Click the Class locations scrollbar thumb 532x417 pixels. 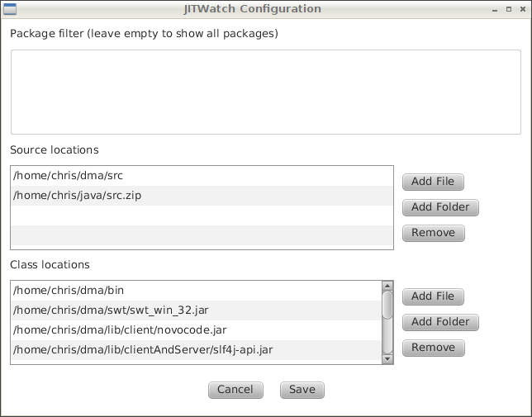pos(387,305)
